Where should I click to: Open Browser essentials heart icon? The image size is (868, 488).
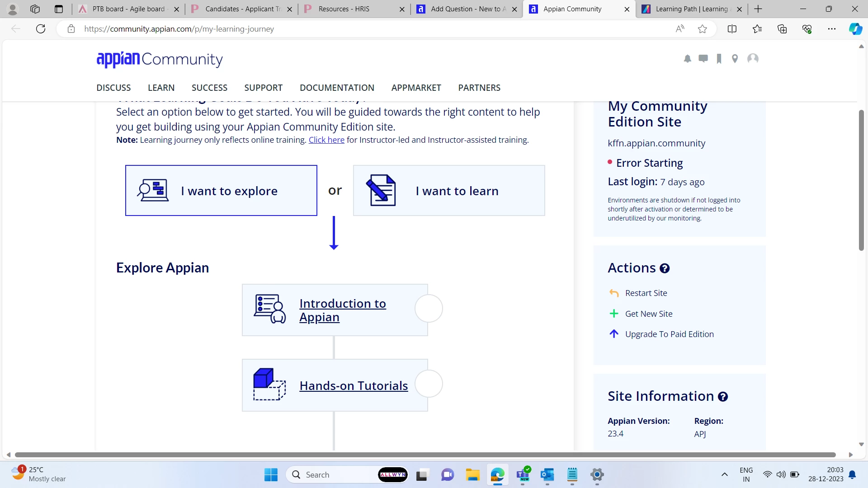(807, 29)
